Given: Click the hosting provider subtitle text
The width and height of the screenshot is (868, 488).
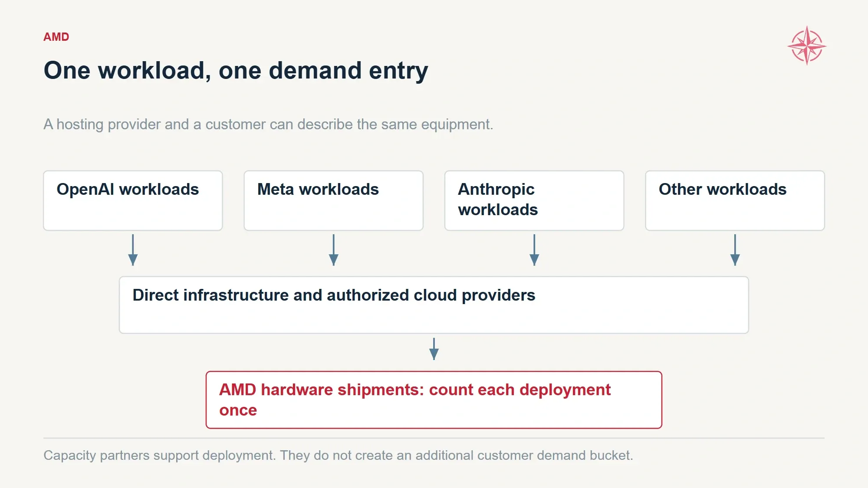Looking at the screenshot, I should (x=268, y=124).
